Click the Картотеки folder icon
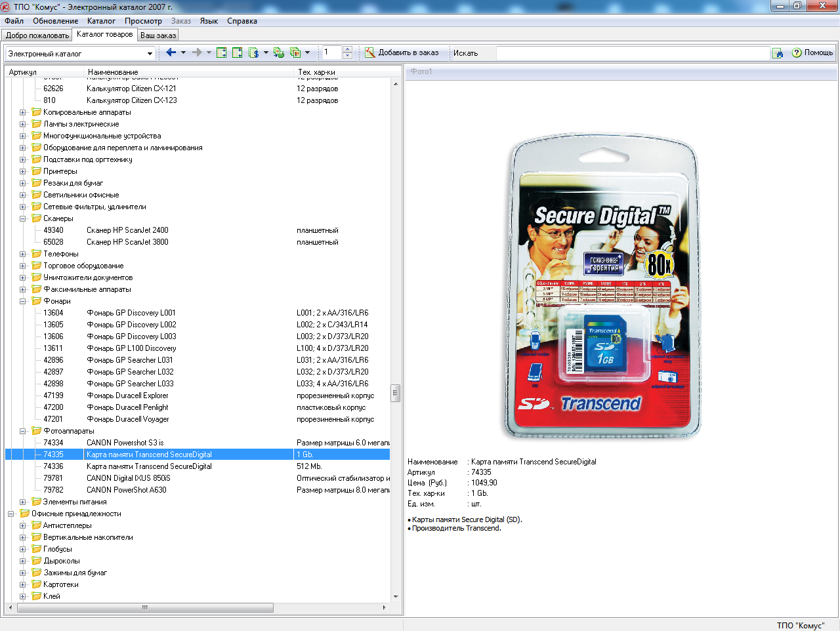The width and height of the screenshot is (840, 631). (x=37, y=584)
